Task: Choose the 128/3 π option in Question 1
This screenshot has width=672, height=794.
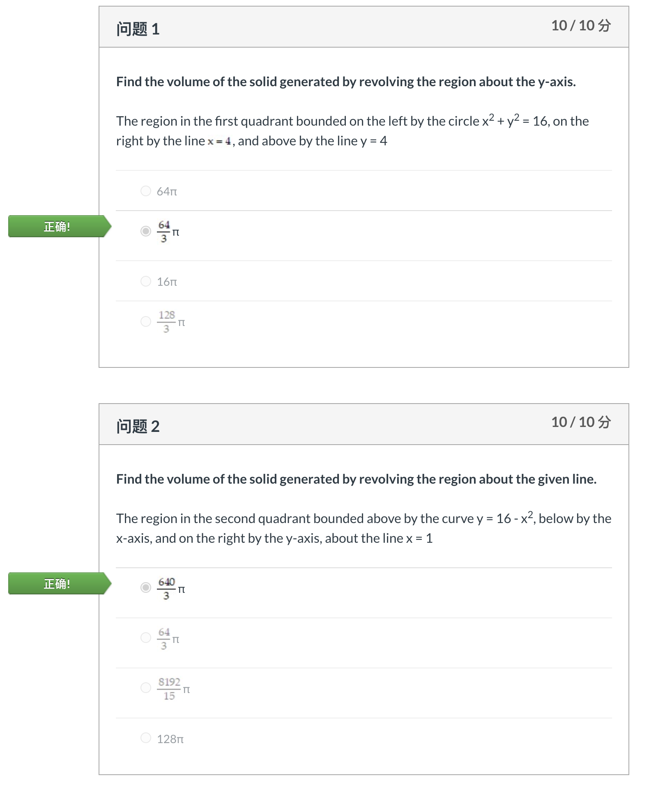Action: coord(146,321)
